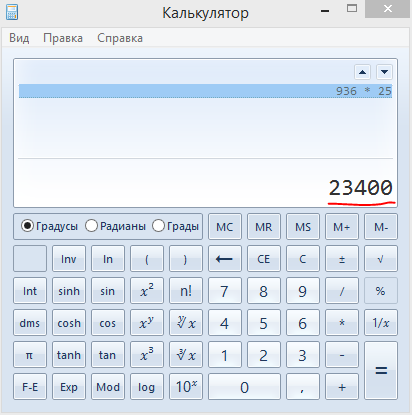Image resolution: width=412 pixels, height=415 pixels.
Task: Click the square root button
Action: 381,259
